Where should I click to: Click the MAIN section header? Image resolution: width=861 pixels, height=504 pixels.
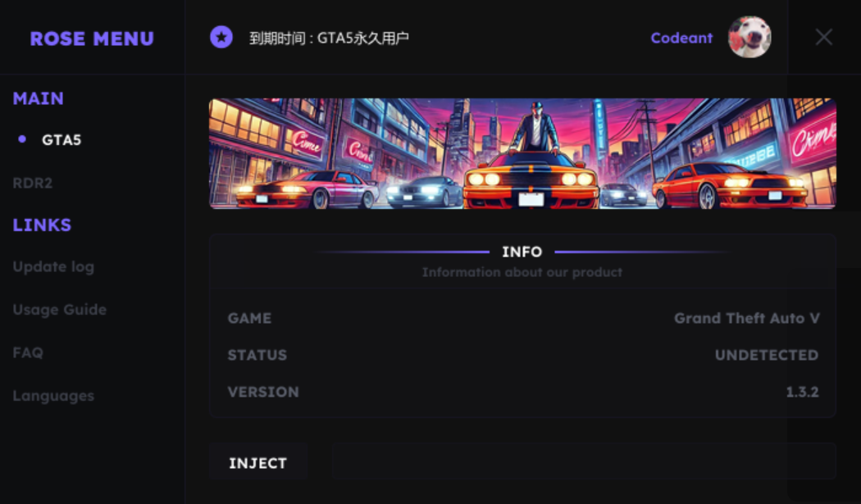[39, 98]
